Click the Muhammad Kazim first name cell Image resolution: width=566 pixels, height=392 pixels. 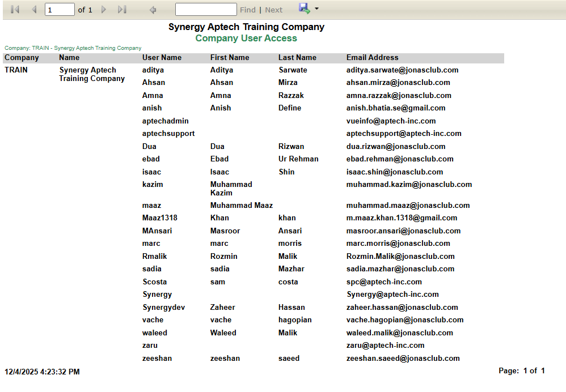[231, 189]
